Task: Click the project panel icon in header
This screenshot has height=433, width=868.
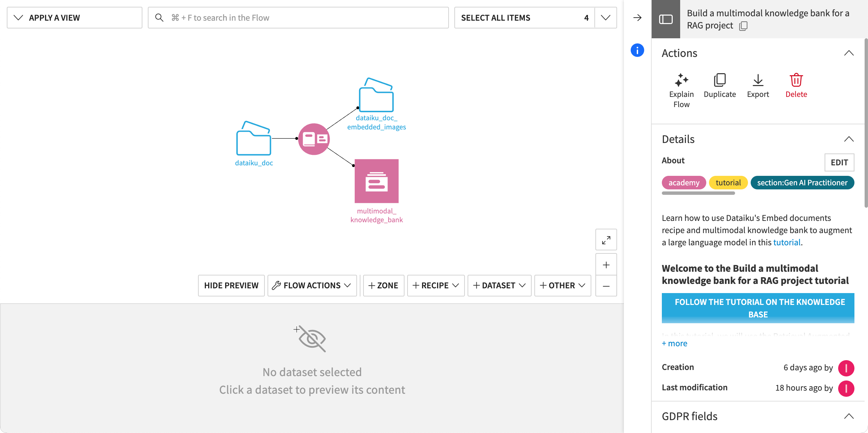Action: click(666, 19)
